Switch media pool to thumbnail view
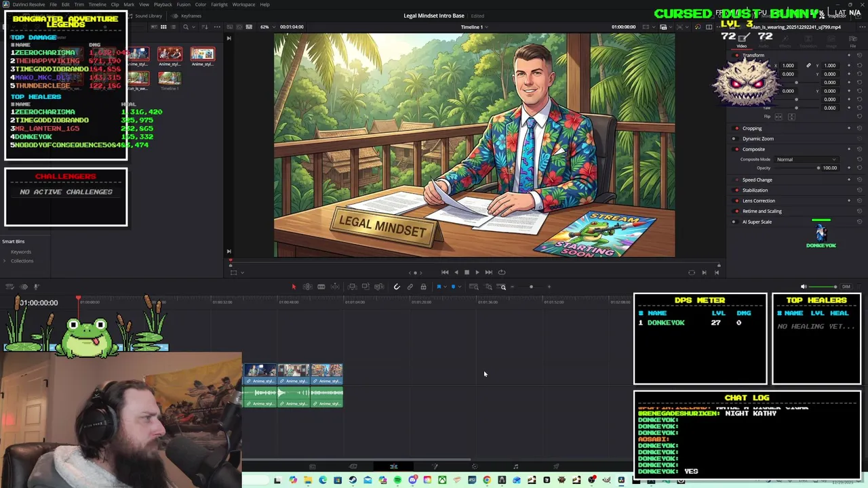This screenshot has width=868, height=488. [x=163, y=26]
